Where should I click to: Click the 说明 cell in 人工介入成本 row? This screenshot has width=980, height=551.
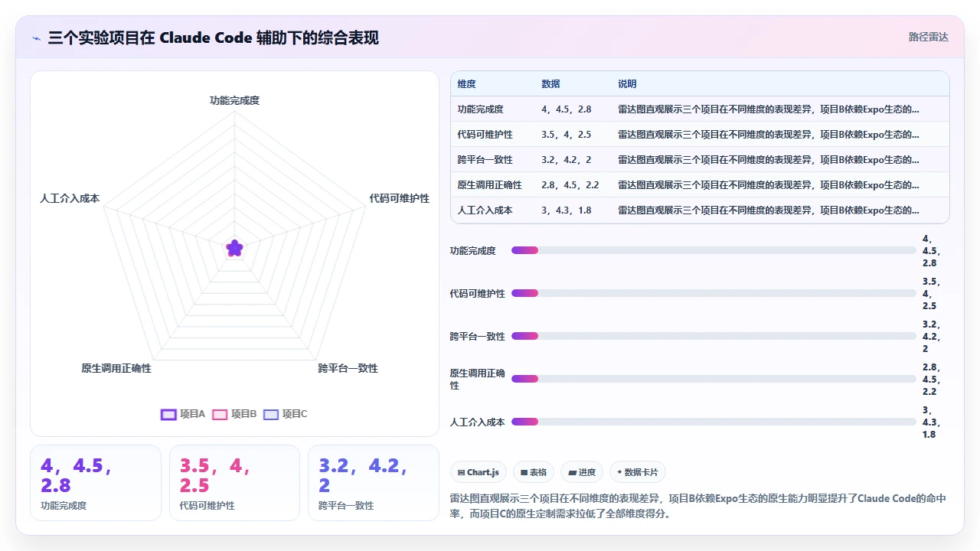click(x=769, y=210)
